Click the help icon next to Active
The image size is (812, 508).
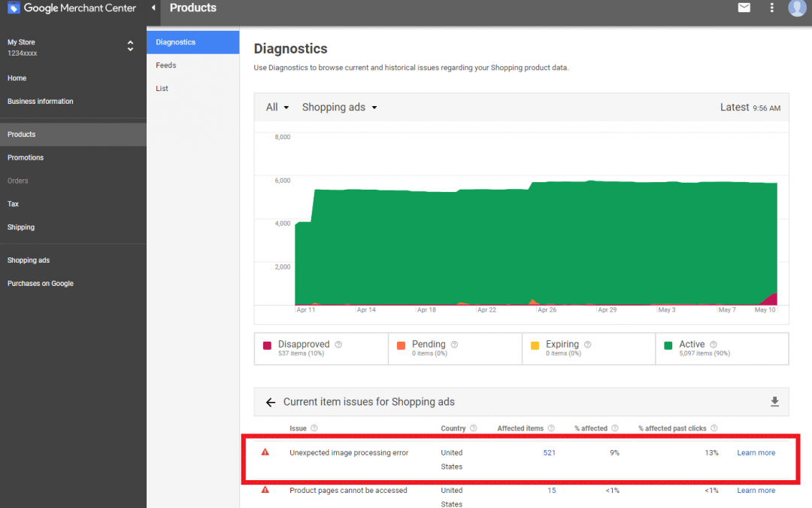pos(714,344)
